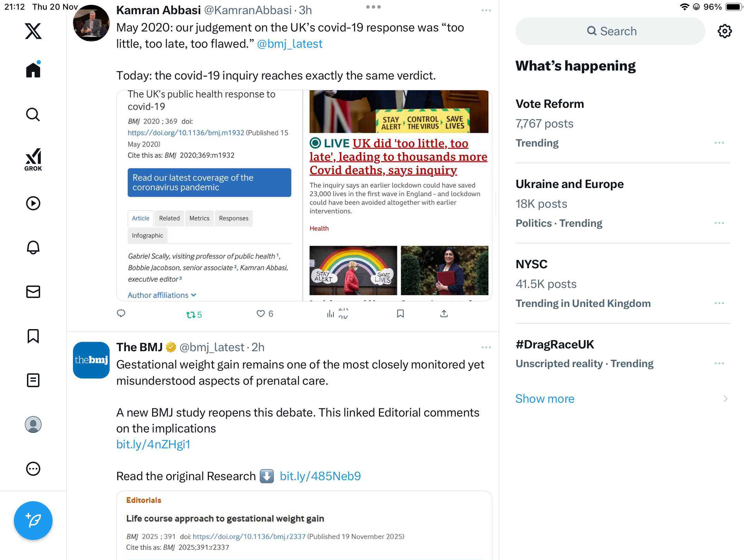Like Kamran Abbasi's post
The width and height of the screenshot is (747, 560).
[x=265, y=314]
